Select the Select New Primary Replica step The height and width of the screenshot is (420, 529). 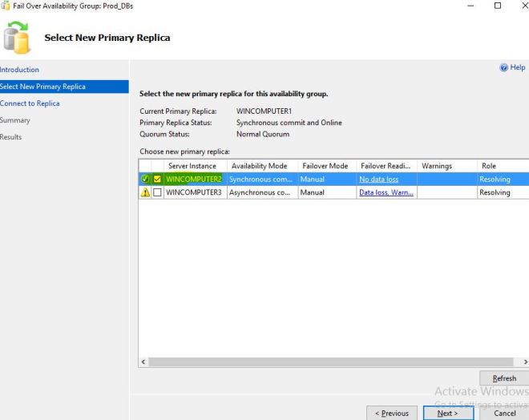click(42, 87)
